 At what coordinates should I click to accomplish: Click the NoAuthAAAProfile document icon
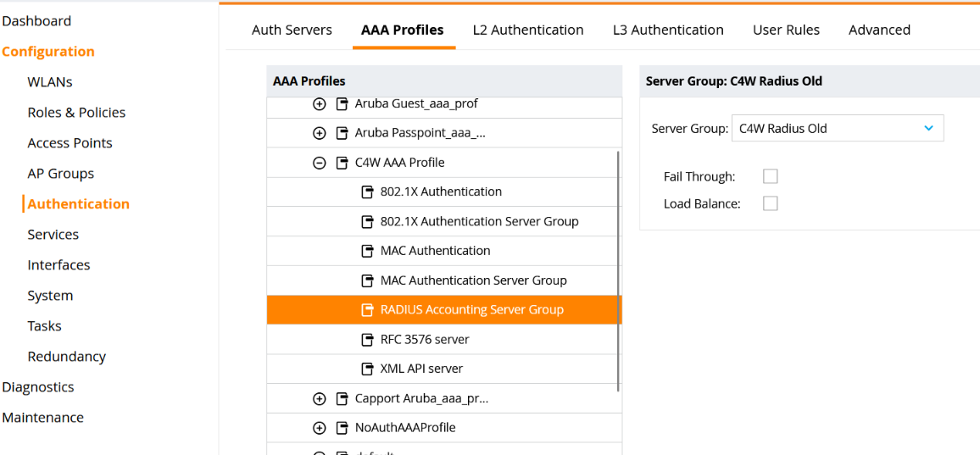coord(342,428)
